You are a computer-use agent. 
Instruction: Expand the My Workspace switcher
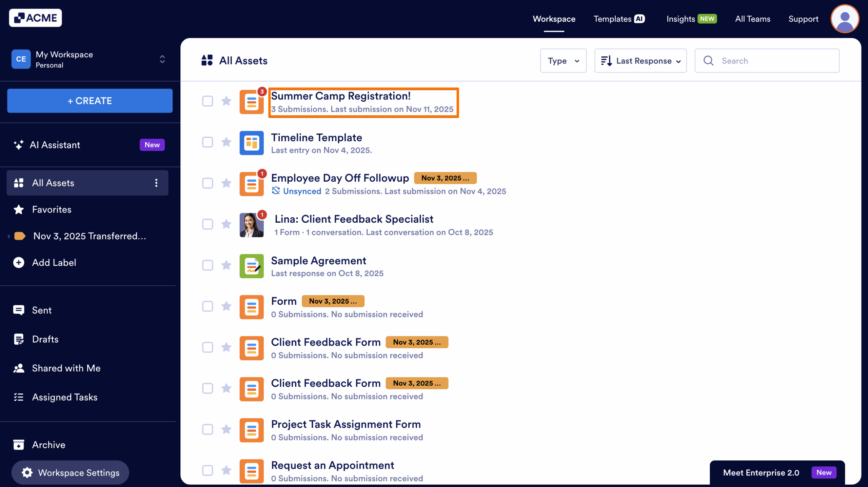(x=162, y=59)
